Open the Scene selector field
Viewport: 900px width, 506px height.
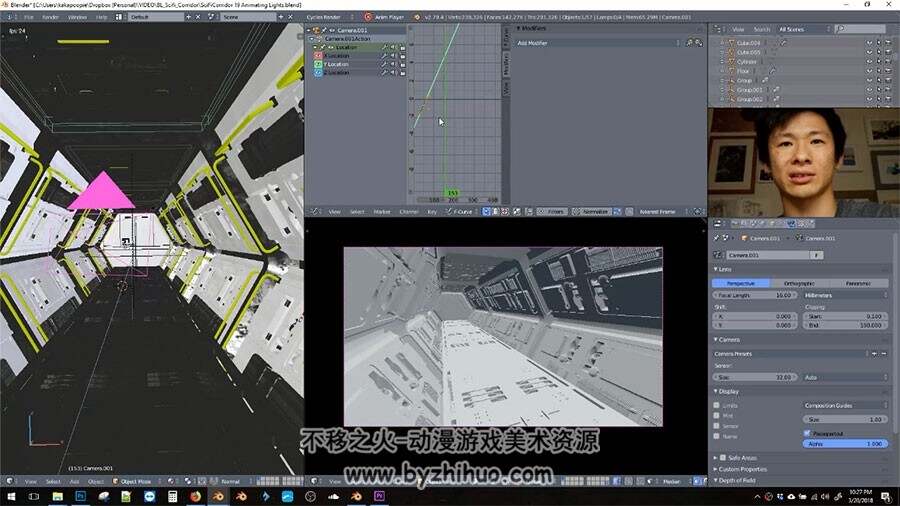[x=248, y=17]
